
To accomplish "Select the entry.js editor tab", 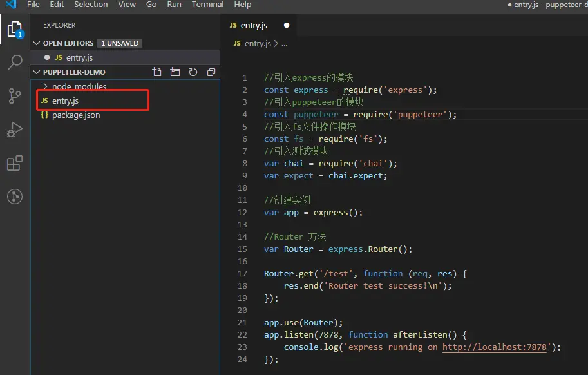I will tap(259, 25).
